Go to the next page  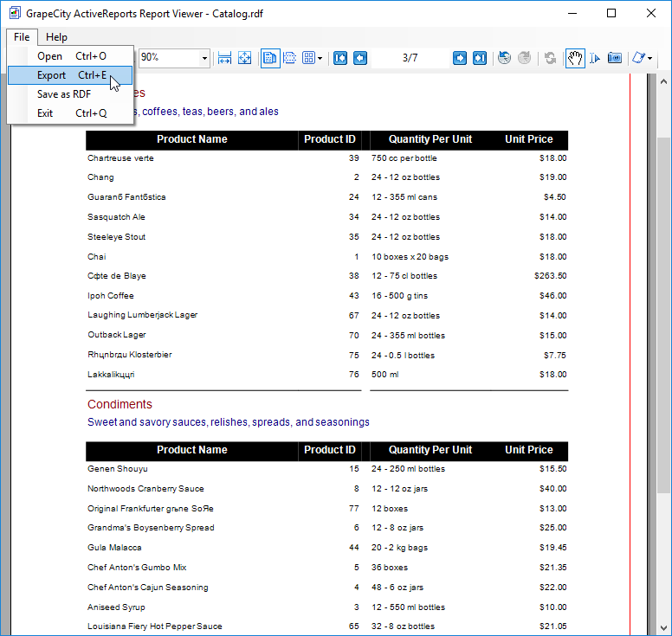(x=460, y=58)
